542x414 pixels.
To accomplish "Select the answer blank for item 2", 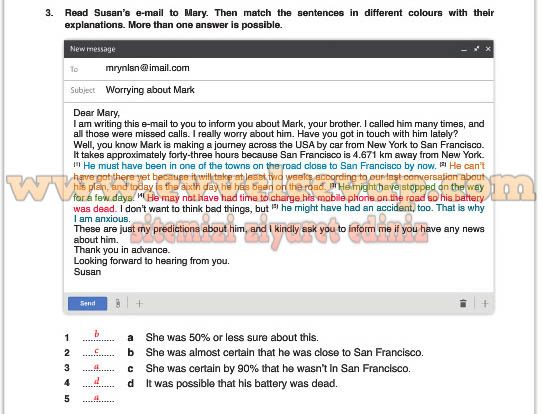I will point(98,352).
